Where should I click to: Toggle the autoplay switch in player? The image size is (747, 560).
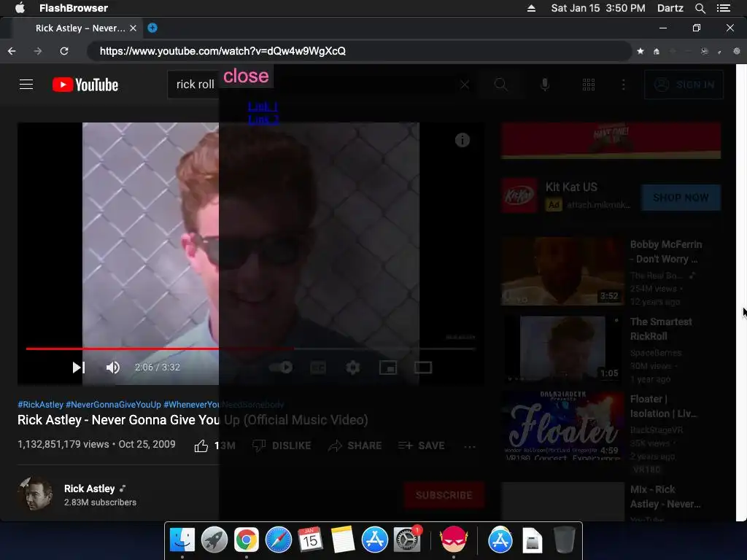click(x=281, y=367)
